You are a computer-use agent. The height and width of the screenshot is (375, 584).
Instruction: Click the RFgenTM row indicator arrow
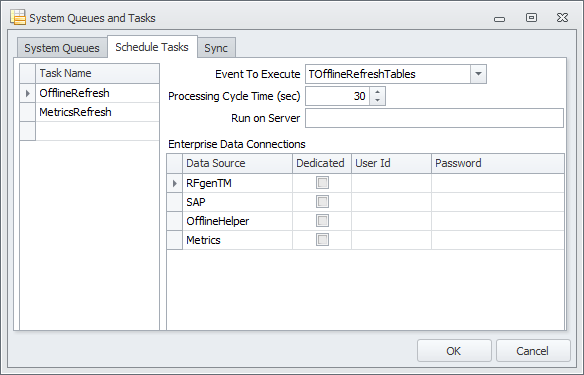tap(175, 183)
